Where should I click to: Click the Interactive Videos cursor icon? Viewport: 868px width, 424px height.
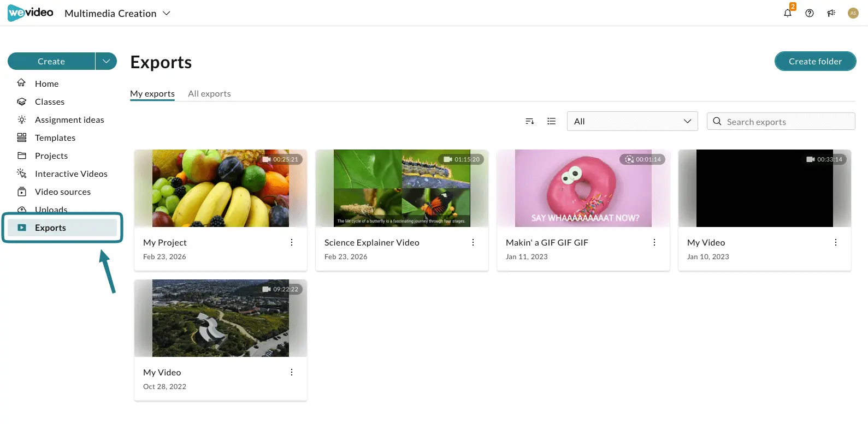22,174
